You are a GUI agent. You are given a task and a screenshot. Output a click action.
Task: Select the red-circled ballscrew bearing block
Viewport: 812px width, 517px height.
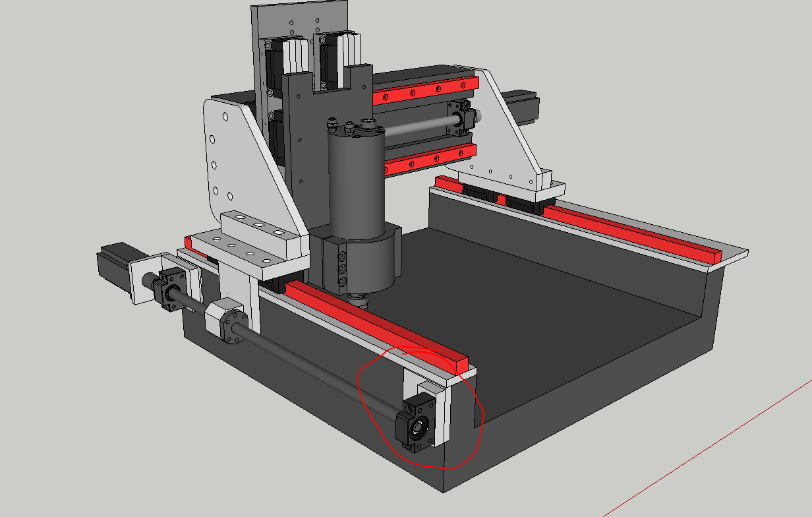coord(417,426)
